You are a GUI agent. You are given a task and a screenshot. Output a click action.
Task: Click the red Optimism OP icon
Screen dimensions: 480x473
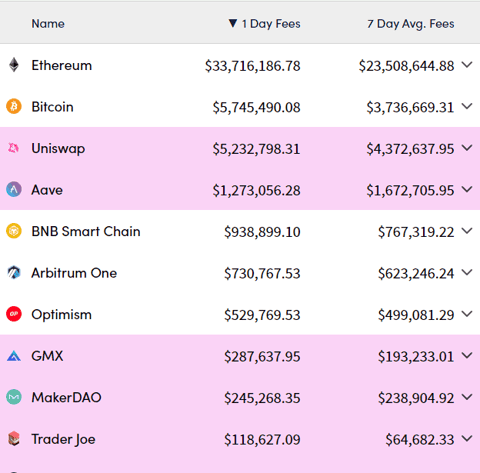coord(14,314)
